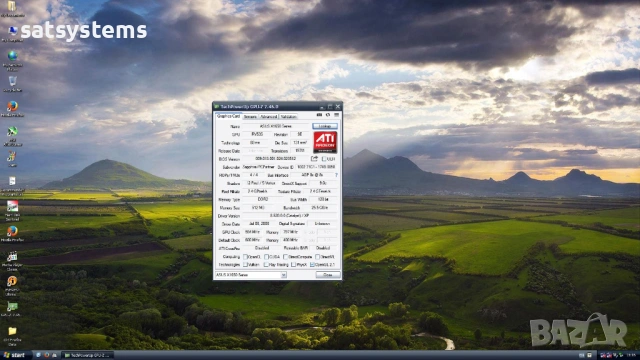
Task: Click the Bus Interface value field
Action: (312, 175)
